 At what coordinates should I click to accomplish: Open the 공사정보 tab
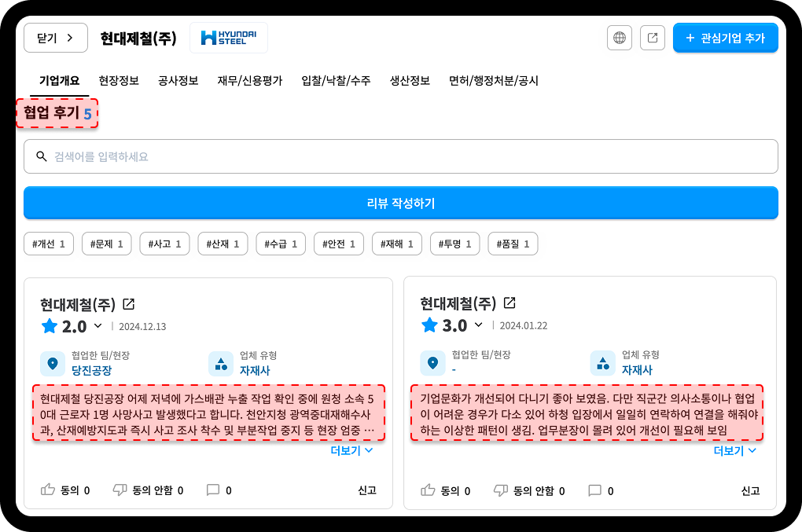(178, 81)
